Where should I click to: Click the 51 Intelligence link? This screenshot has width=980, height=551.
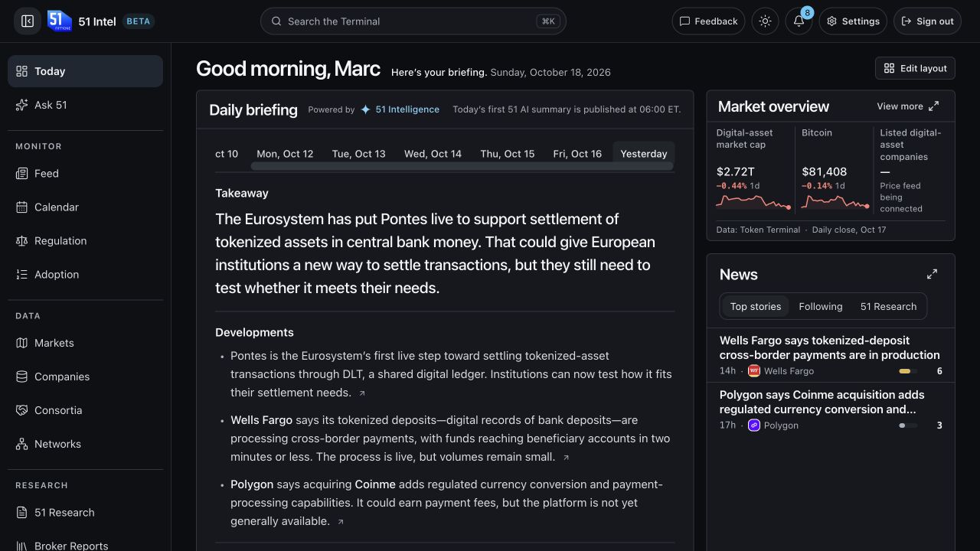(x=400, y=109)
